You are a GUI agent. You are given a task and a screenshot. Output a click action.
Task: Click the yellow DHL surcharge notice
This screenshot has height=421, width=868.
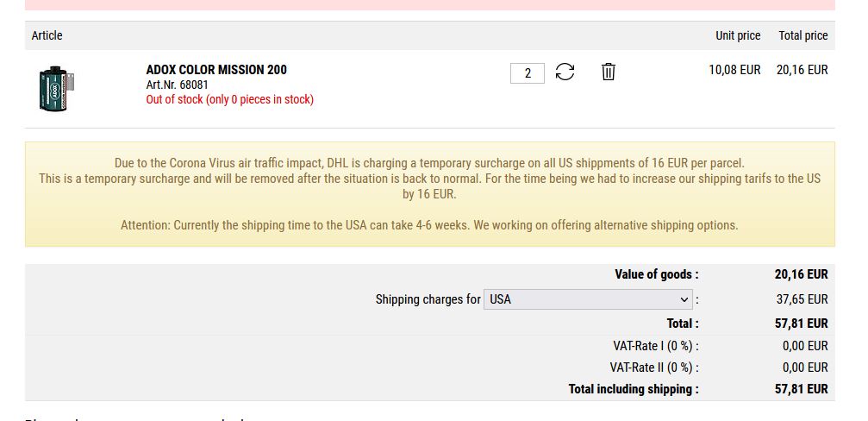429,194
